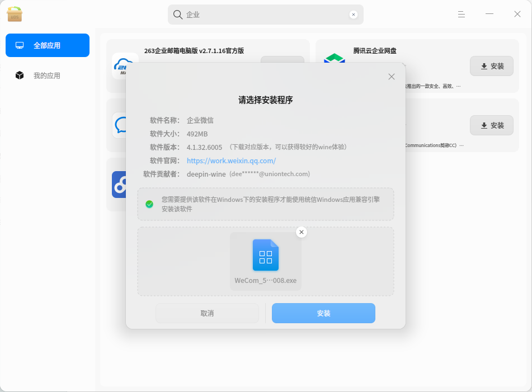This screenshot has width=532, height=392.
Task: Click the software size 492MB
Action: pos(197,134)
